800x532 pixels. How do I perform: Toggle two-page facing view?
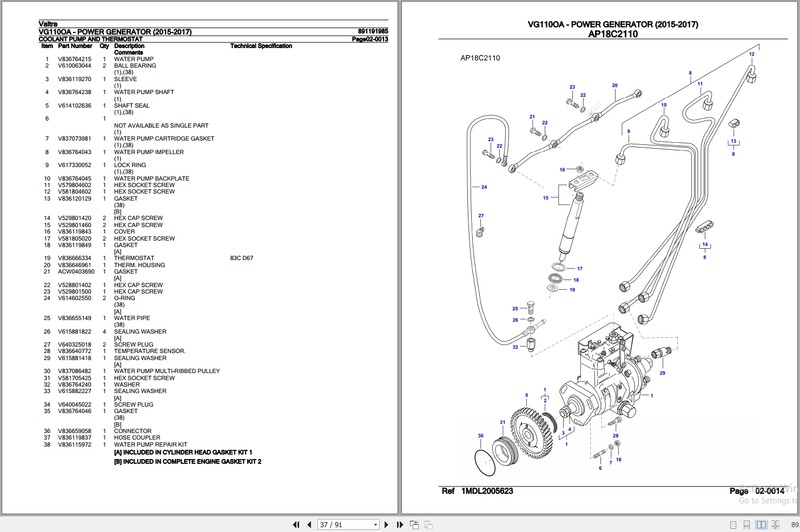(x=761, y=524)
